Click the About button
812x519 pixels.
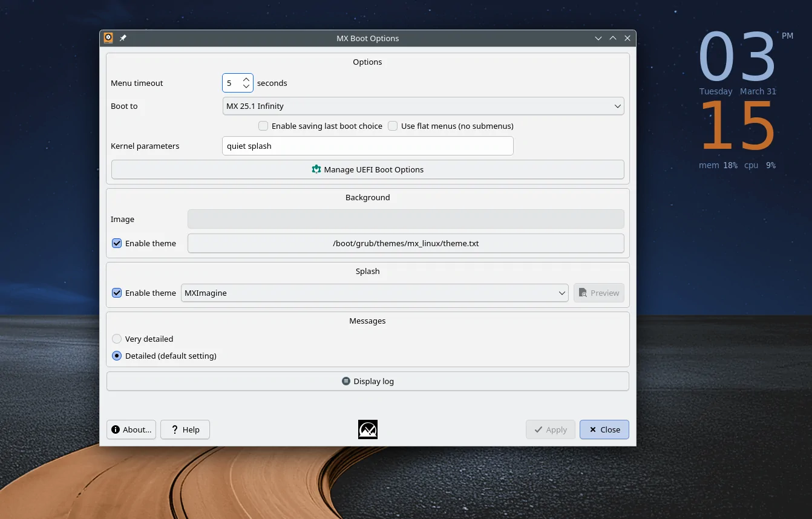tap(131, 429)
